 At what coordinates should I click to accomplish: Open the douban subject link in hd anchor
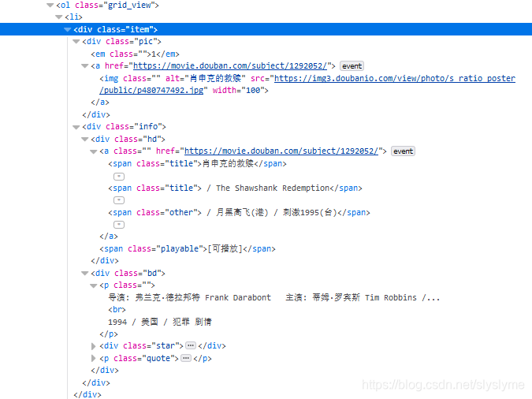tap(281, 151)
